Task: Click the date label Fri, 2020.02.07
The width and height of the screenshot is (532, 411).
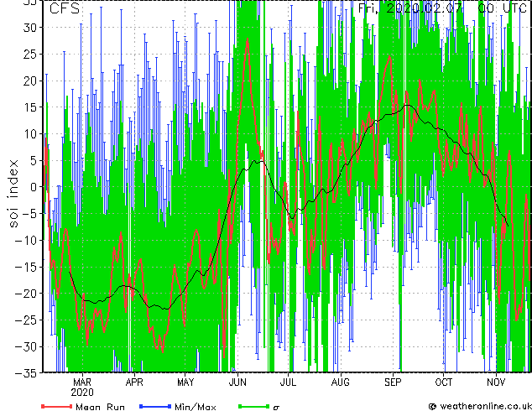Action: (x=410, y=8)
